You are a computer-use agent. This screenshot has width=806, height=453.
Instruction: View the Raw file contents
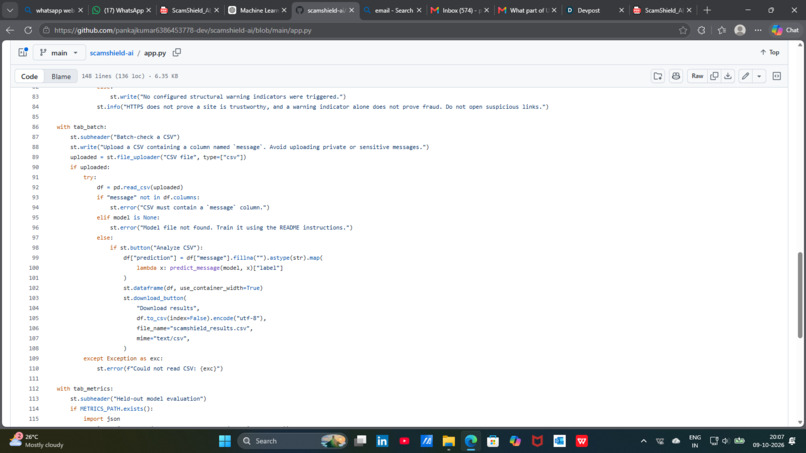coord(697,76)
